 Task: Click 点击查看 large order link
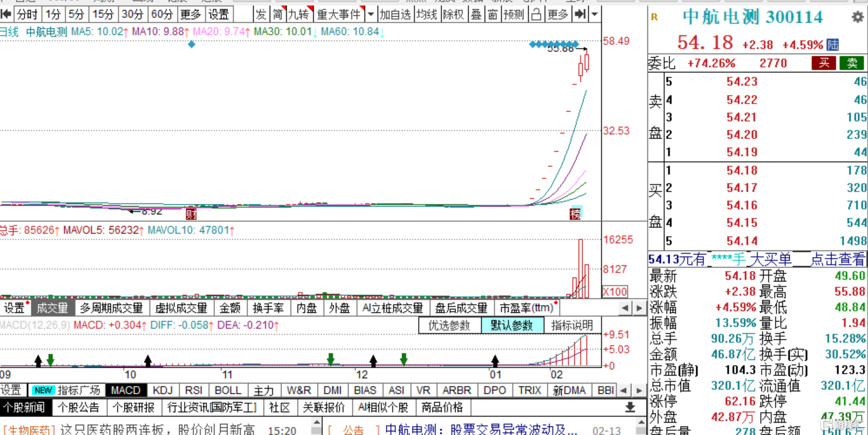(x=837, y=259)
